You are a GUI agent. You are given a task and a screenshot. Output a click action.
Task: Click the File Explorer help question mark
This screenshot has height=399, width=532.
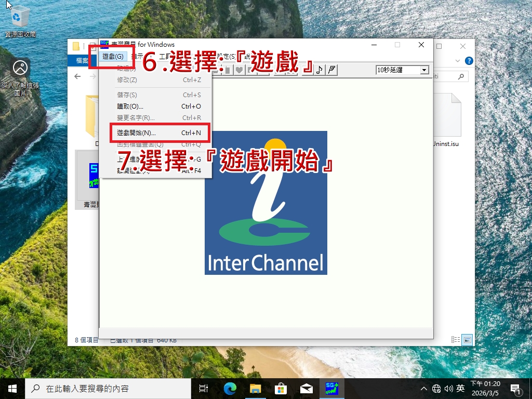(x=469, y=61)
